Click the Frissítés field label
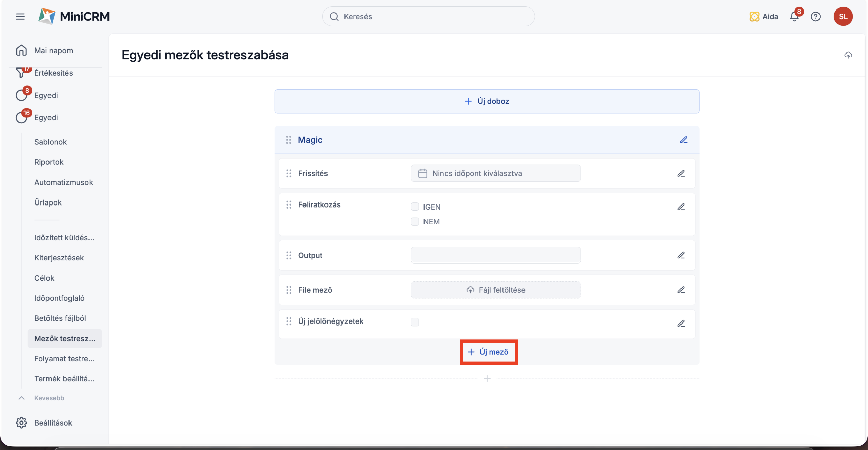The image size is (868, 450). (x=313, y=173)
